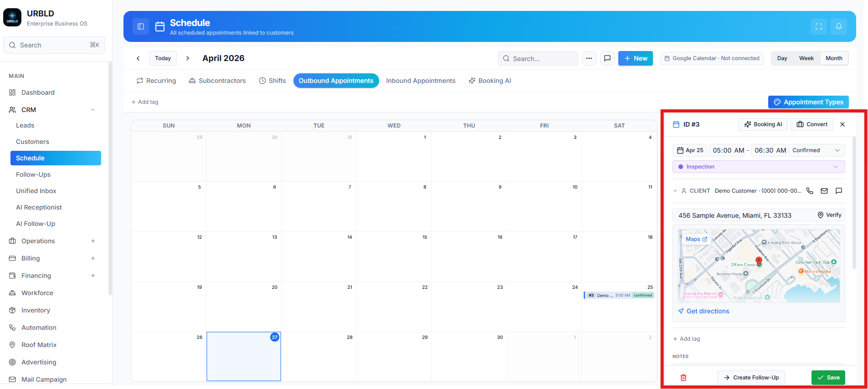Click Create Follow-Up button
The width and height of the screenshot is (868, 389).
click(x=751, y=378)
